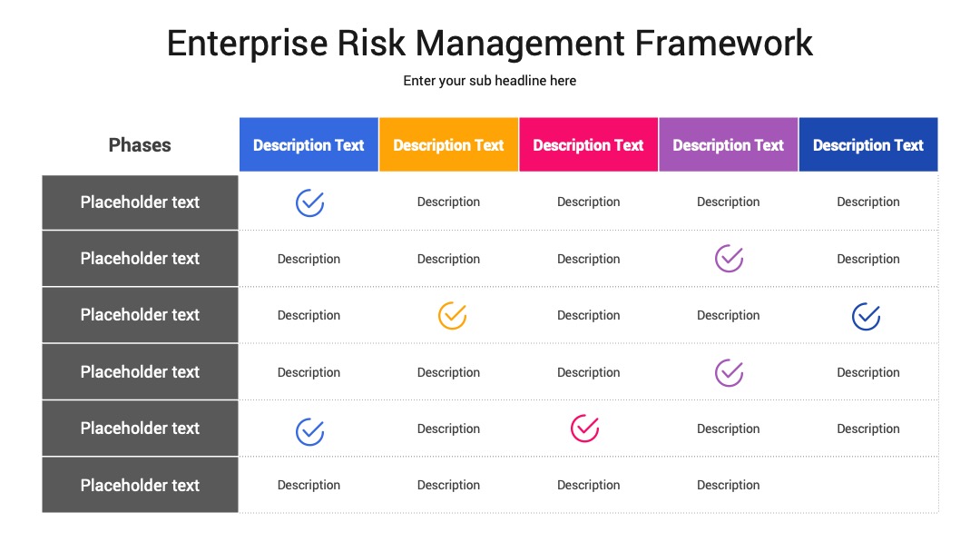Click the pink checkmark icon
Viewport: 980px width, 552px height.
pos(584,429)
